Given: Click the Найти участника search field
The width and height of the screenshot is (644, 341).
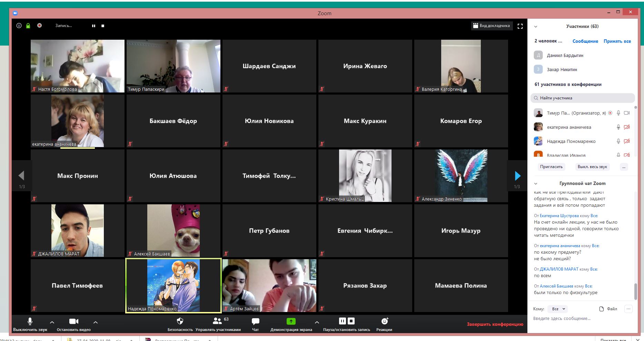Looking at the screenshot, I should coord(583,98).
